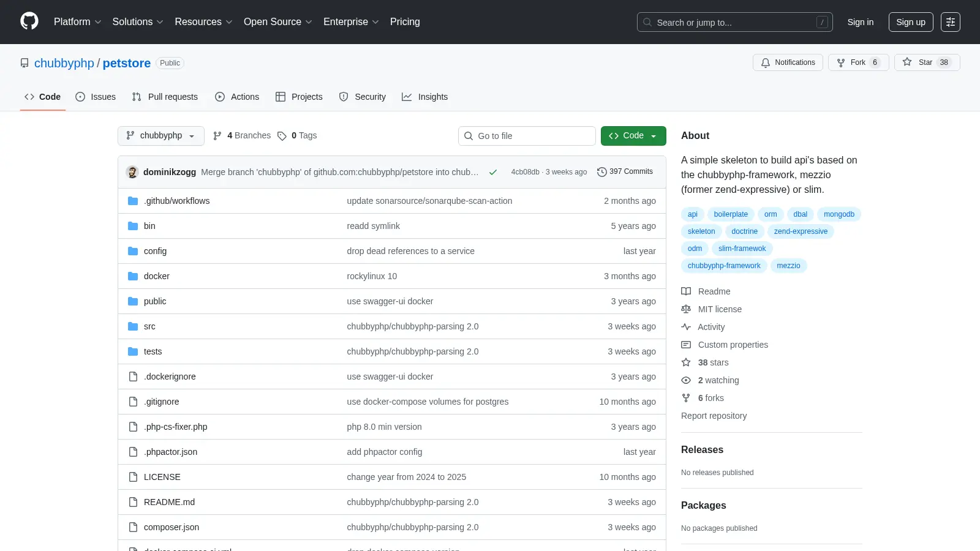
Task: Click the fork icon on Fork button
Action: coord(841,62)
